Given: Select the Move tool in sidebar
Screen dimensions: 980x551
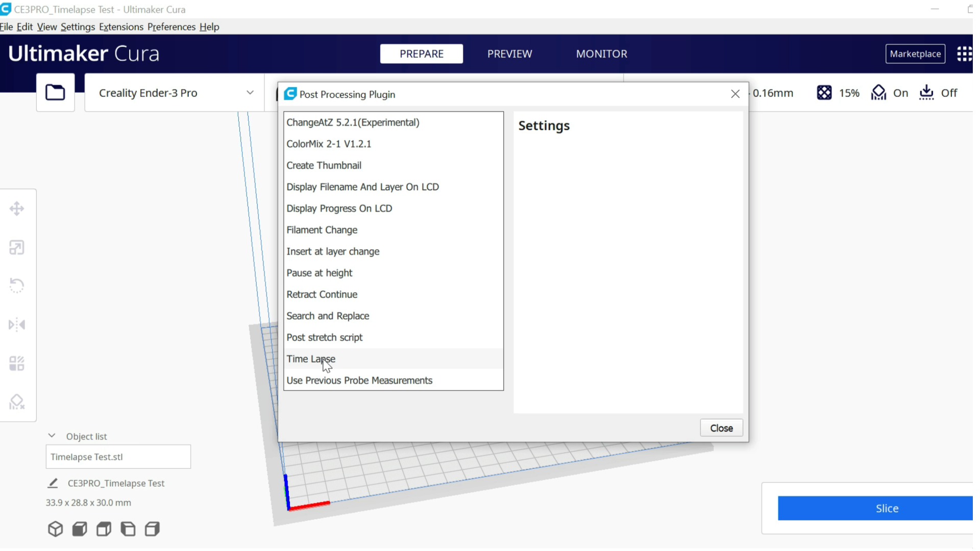Looking at the screenshot, I should click(17, 209).
